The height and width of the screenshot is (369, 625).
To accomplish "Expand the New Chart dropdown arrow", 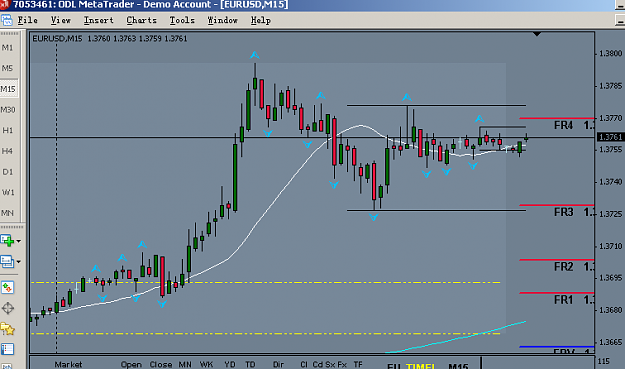I will [x=18, y=241].
